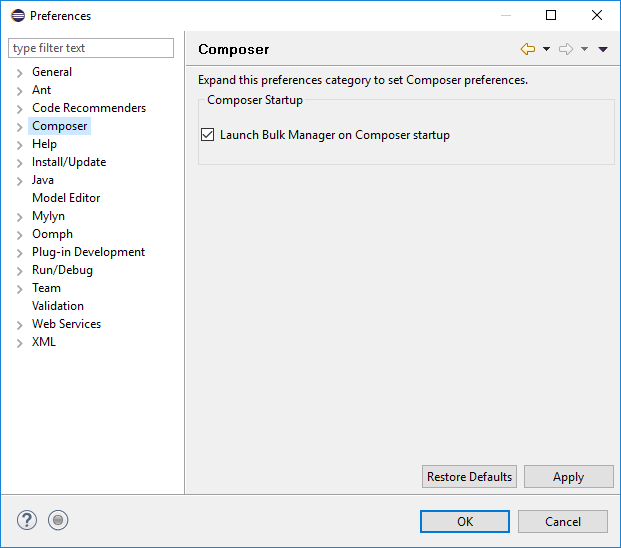Focus the type filter text field
Viewport: 621px width, 548px height.
(91, 48)
